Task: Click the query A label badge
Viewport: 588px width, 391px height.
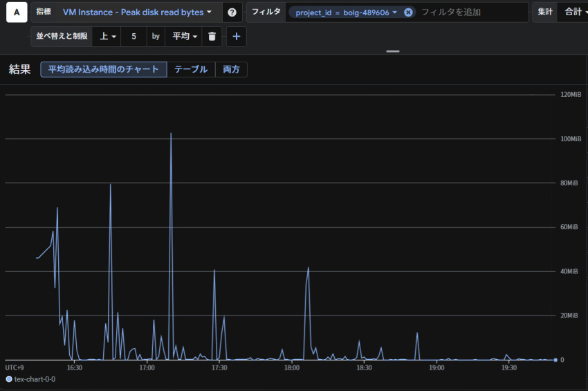Action: point(17,12)
